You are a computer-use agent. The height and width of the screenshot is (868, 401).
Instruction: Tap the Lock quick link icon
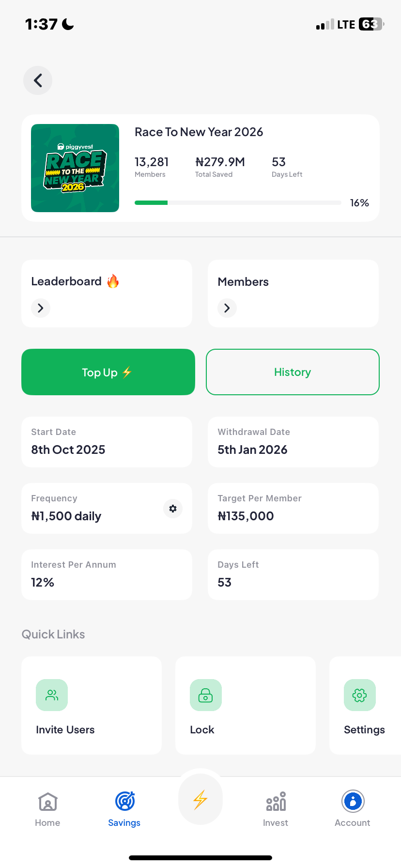point(206,695)
